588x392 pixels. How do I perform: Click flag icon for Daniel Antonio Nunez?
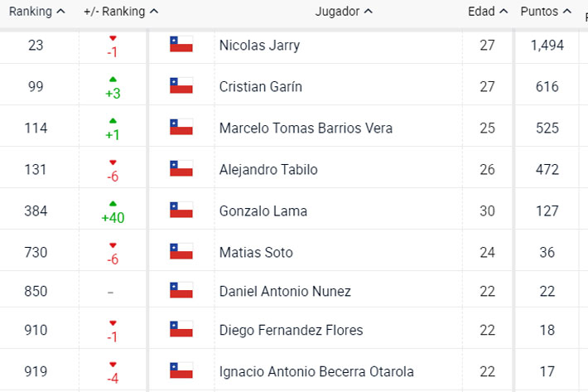point(181,290)
